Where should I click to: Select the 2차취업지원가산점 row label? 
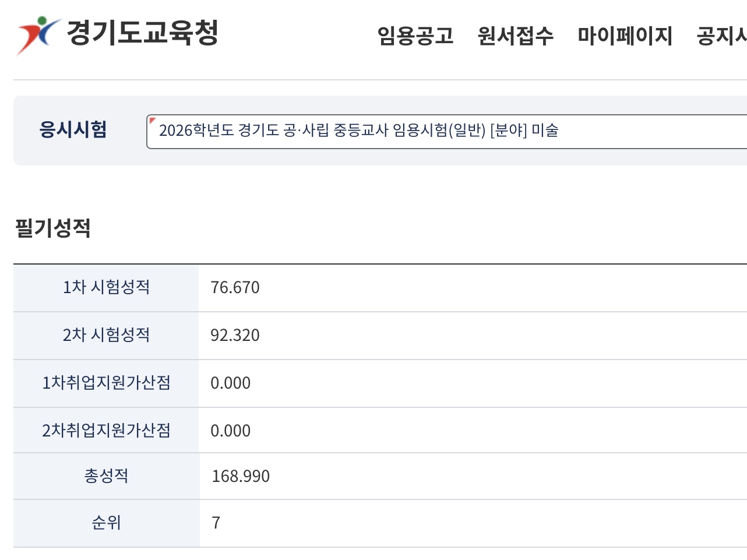pos(106,431)
